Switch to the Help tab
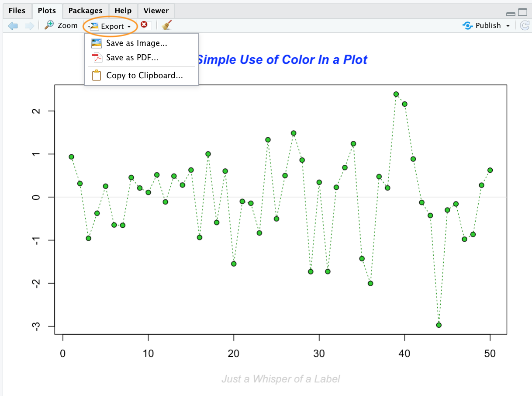 123,10
